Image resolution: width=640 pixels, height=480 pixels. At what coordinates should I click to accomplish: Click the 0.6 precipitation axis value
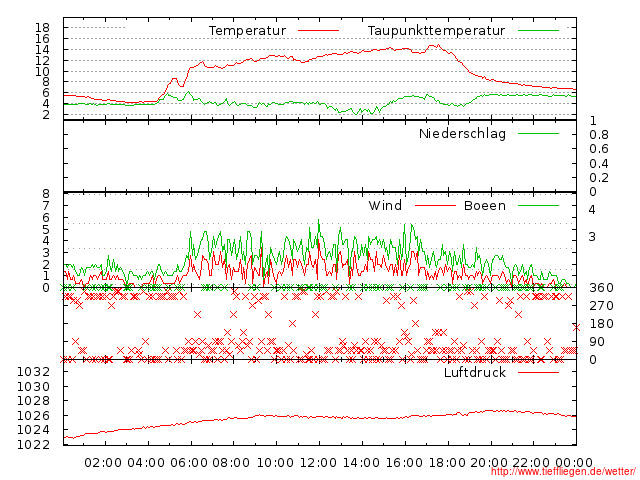[x=599, y=149]
